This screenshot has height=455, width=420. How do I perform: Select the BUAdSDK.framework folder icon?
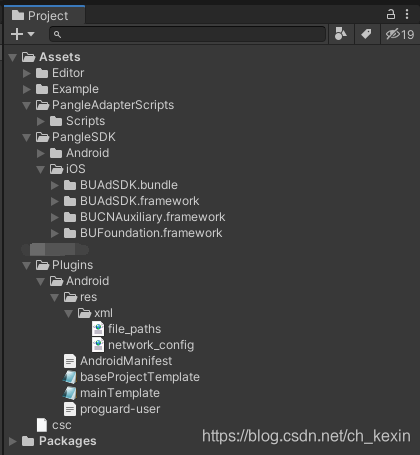(70, 201)
